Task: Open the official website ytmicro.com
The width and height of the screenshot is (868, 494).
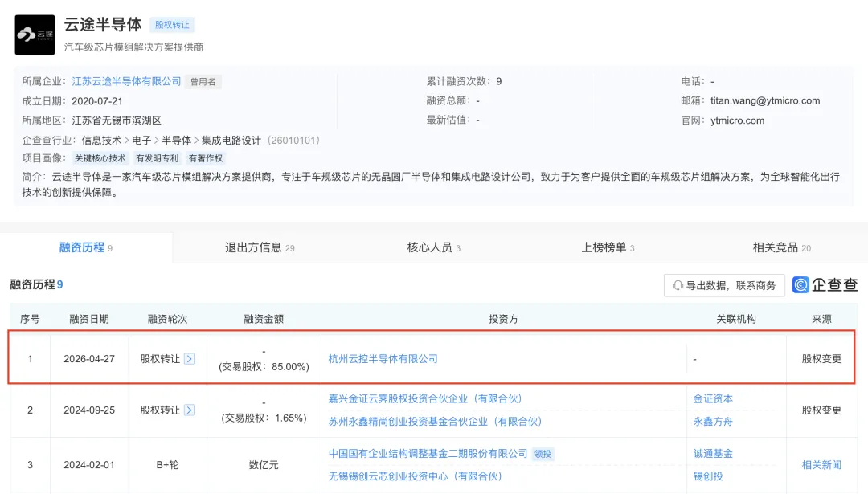Action: coord(737,120)
